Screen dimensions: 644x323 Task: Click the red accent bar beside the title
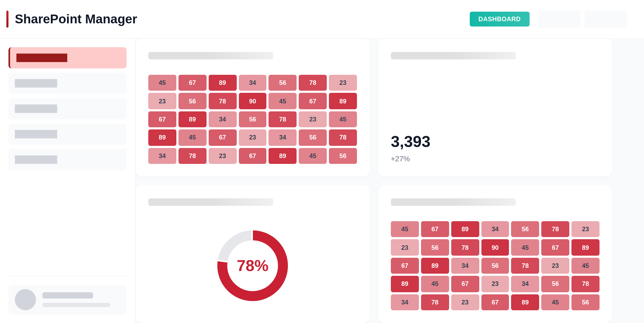(7, 19)
